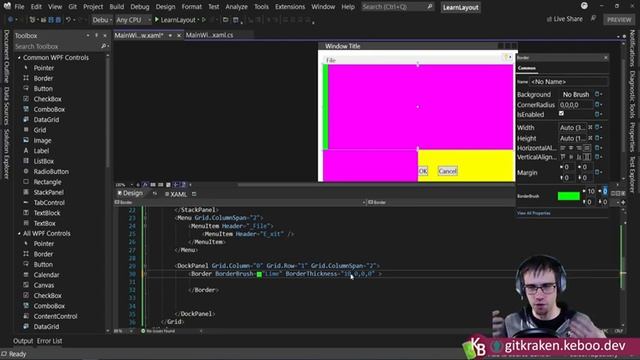This screenshot has width=640, height=360.
Task: Select CheckBox in Common WPF Controls
Action: [47, 99]
